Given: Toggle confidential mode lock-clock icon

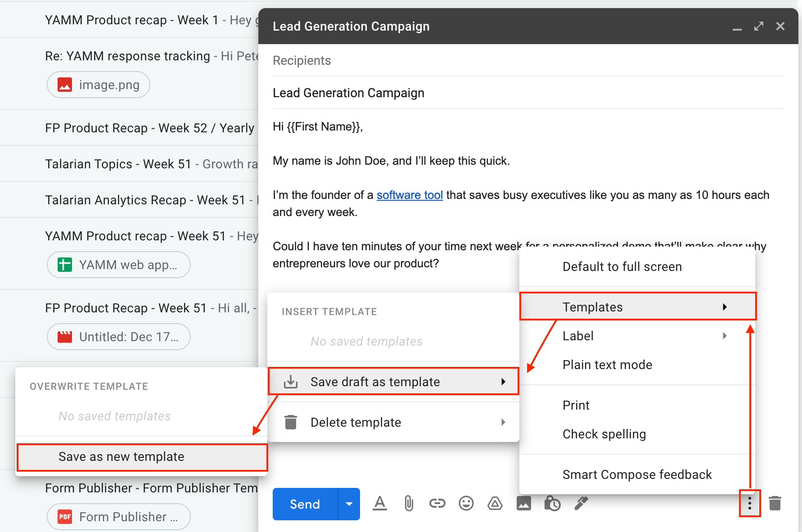Looking at the screenshot, I should (552, 503).
